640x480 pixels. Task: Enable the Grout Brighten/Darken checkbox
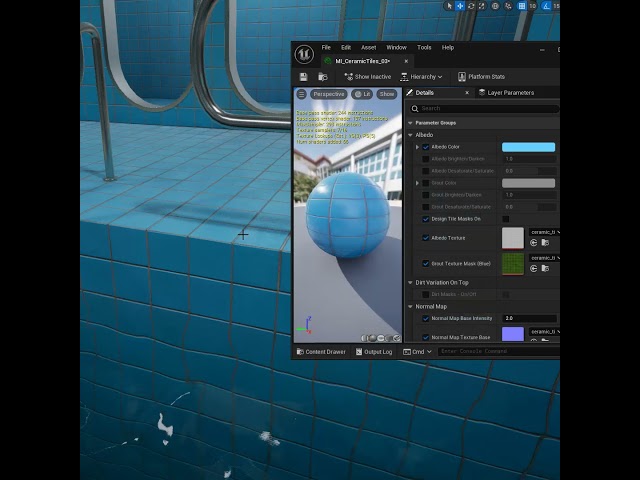(x=426, y=195)
